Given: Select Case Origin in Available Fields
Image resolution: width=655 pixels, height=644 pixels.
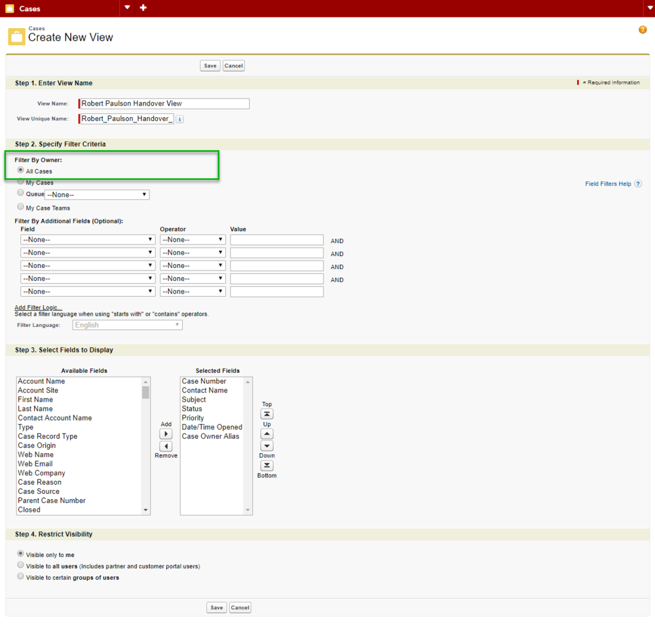Looking at the screenshot, I should [x=37, y=445].
